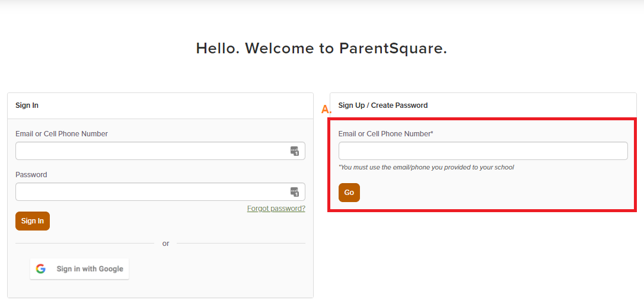This screenshot has width=644, height=304.
Task: Click the Go button
Action: click(349, 193)
